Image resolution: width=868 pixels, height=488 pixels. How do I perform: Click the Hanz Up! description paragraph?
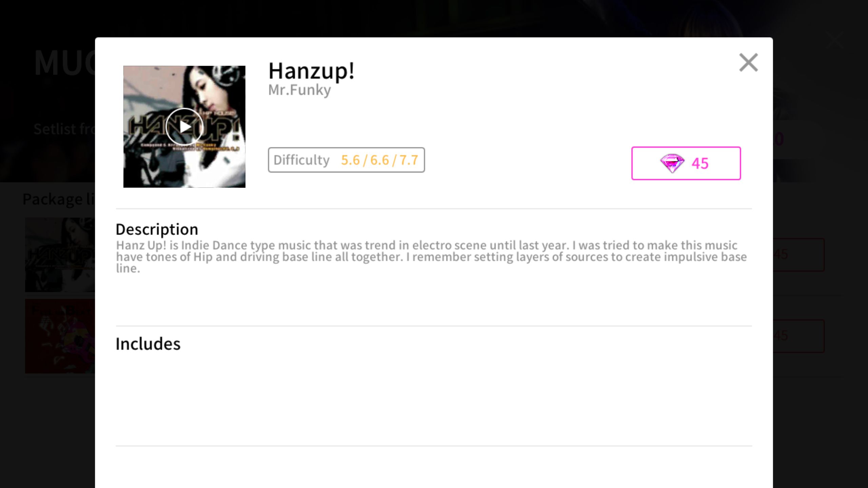pos(431,257)
